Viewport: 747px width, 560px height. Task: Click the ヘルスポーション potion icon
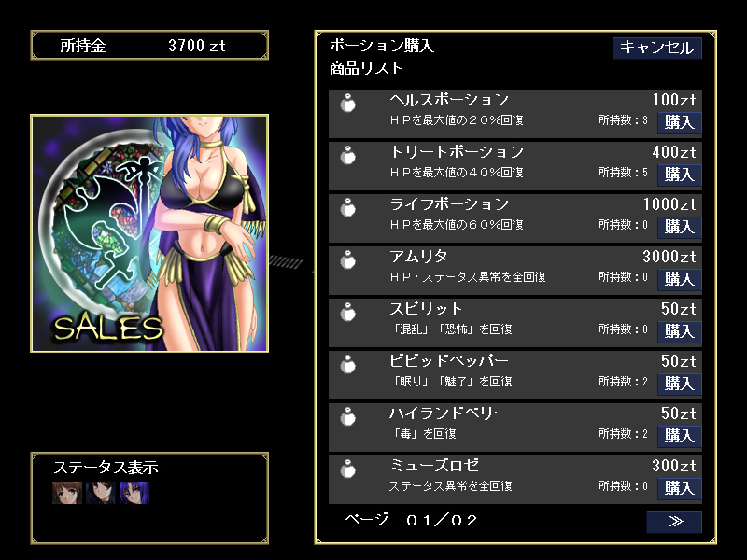click(x=348, y=103)
